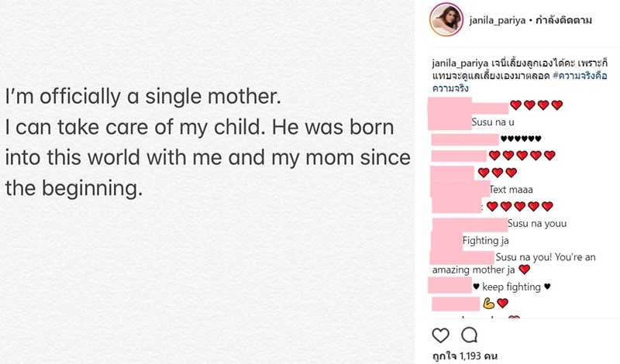This screenshot has height=364, width=620.
Task: Like the post with the heart icon
Action: coord(440,335)
